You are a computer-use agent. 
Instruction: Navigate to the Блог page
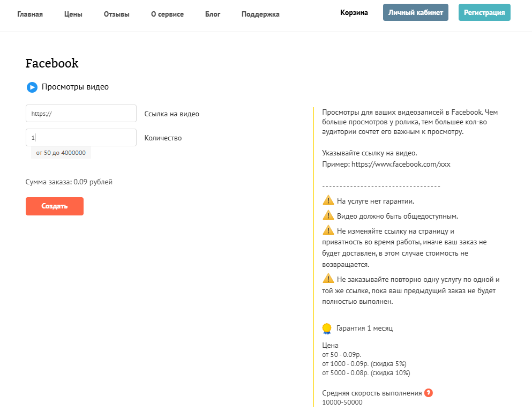tap(213, 14)
